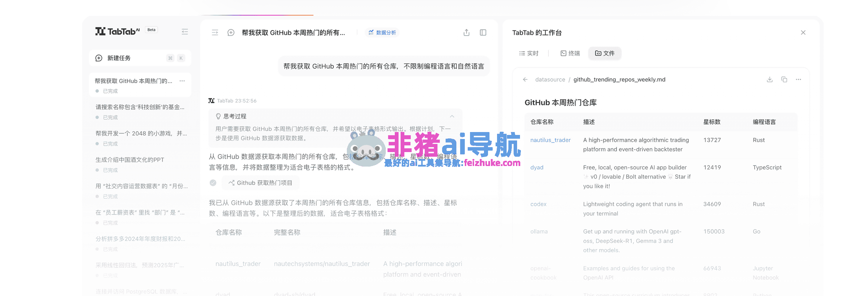Click the Jupyter Notebook language cell
Screen dimensions: 868x296
click(765, 273)
